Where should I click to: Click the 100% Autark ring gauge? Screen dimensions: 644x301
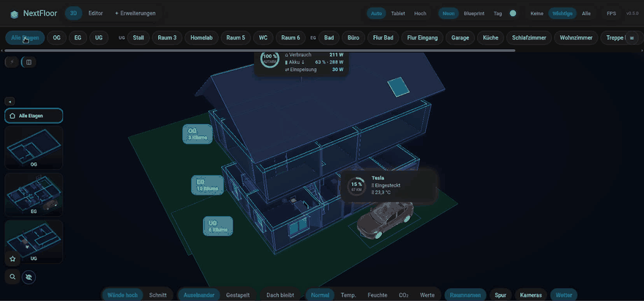(270, 59)
